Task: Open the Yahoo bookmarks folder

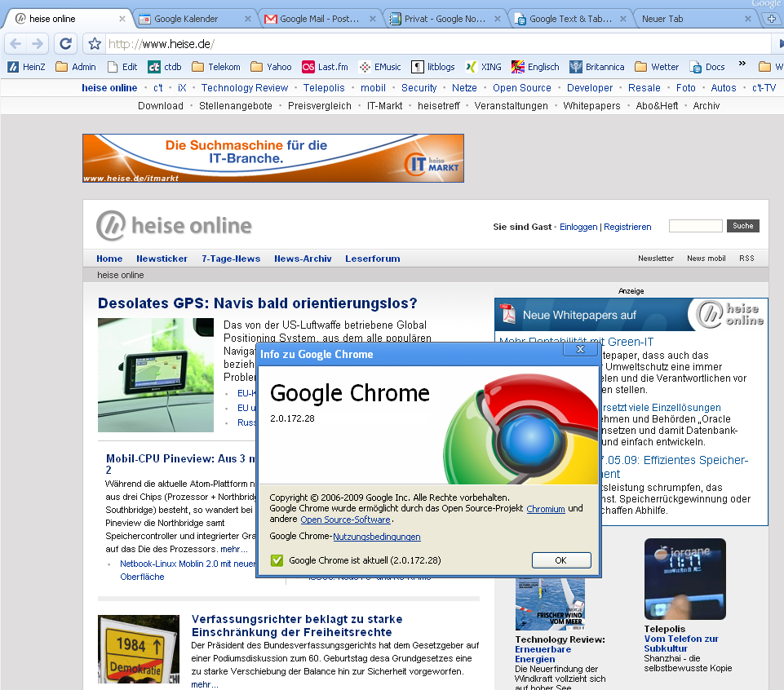Action: tap(271, 67)
